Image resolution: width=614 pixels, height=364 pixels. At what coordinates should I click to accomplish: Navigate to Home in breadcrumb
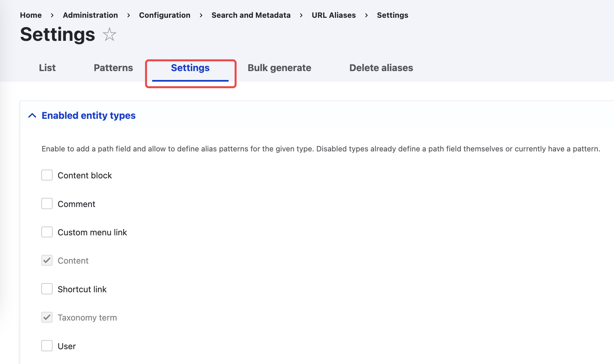[x=31, y=15]
